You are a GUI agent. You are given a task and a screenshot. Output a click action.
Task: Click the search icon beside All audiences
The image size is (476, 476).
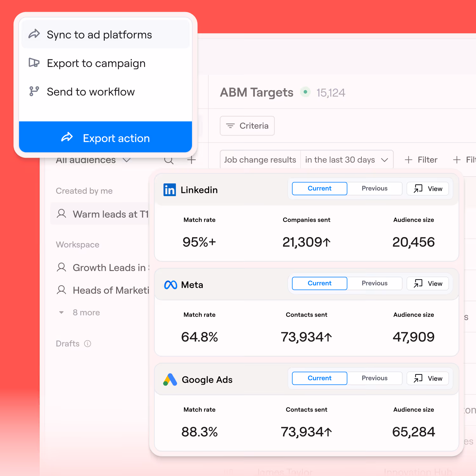[x=169, y=160]
